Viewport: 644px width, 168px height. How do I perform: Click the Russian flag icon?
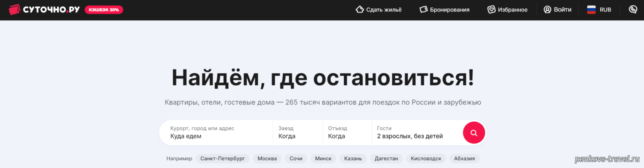tap(592, 9)
